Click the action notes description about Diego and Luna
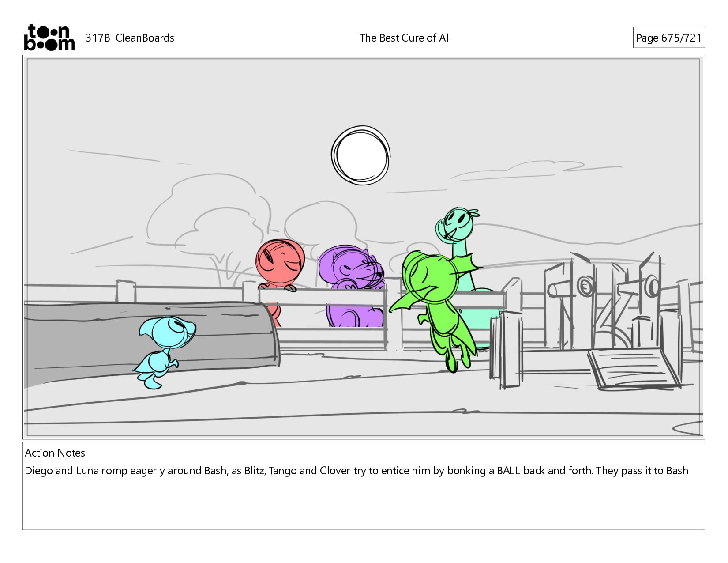Screen dimensions: 728x563 click(x=356, y=471)
